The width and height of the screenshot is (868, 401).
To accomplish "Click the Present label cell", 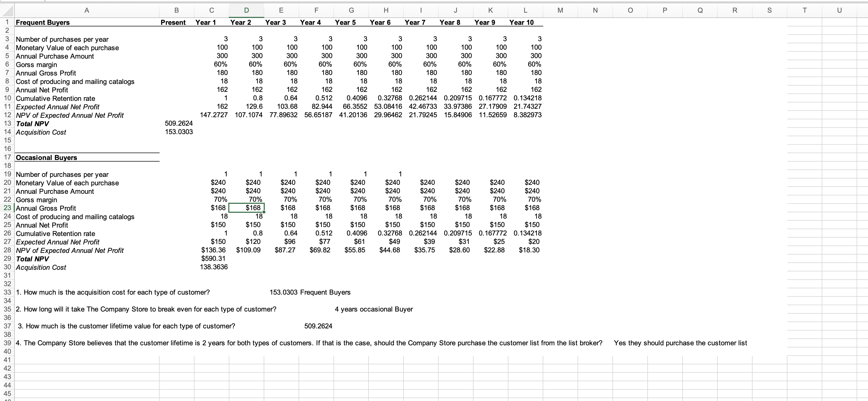I will point(173,22).
